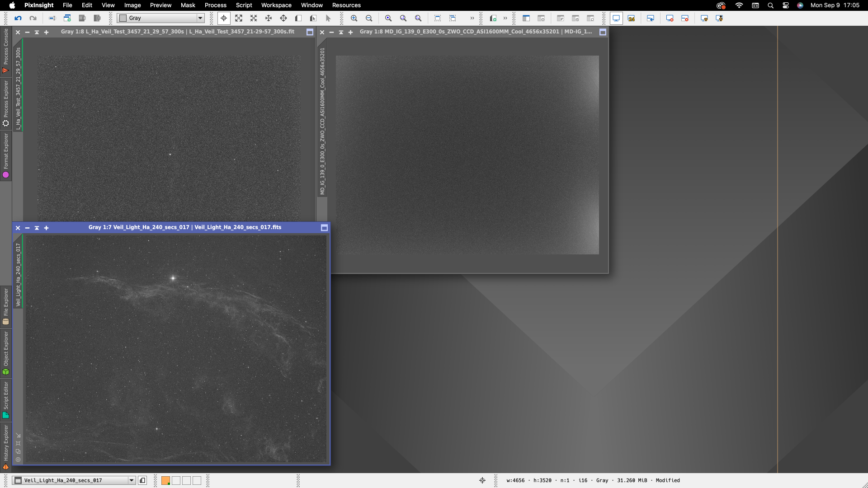Open the Veil_Light_Ha_240_secs_017 view selector dropdown
This screenshot has height=488, width=868.
(74, 480)
